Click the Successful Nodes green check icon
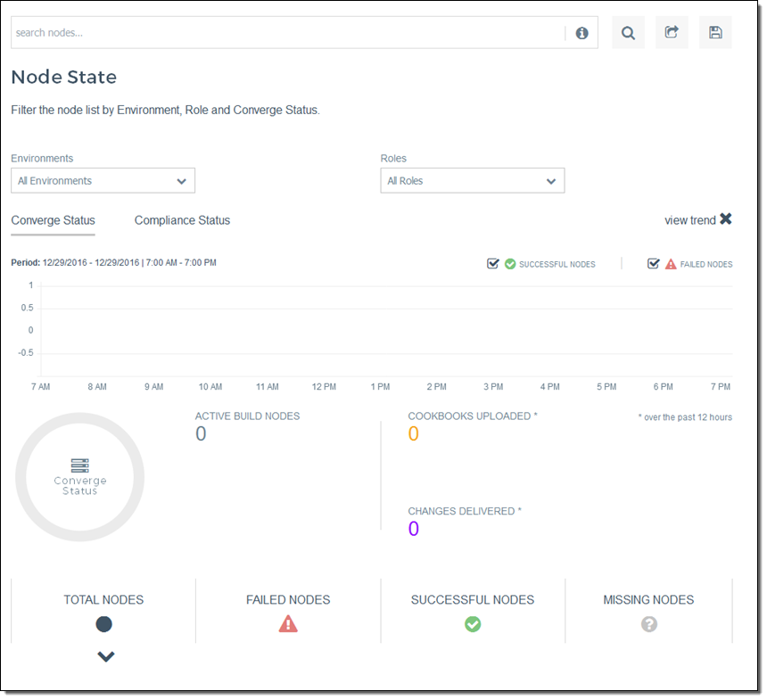The image size is (767, 700). pyautogui.click(x=473, y=624)
